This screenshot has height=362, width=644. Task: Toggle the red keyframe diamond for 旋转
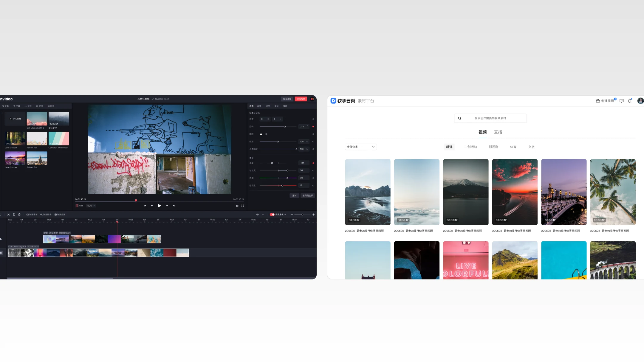tap(313, 127)
